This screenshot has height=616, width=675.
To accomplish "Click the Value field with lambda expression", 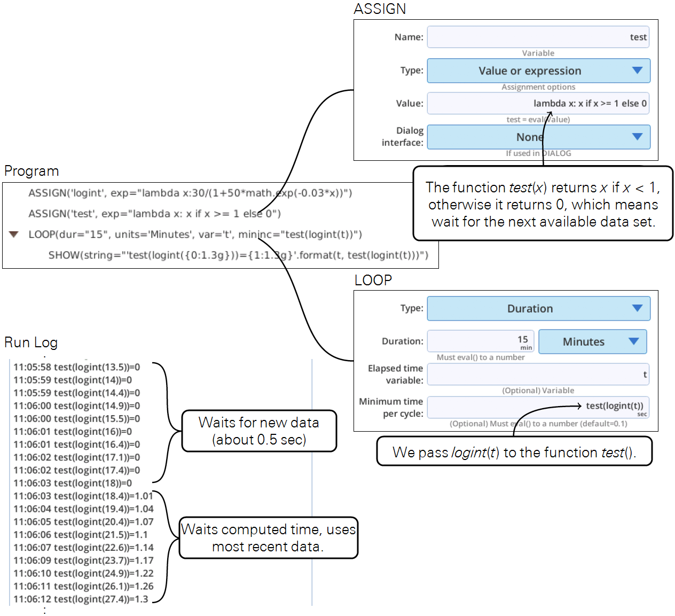I will pyautogui.click(x=538, y=104).
